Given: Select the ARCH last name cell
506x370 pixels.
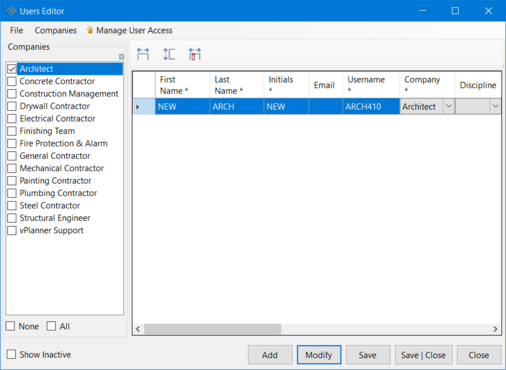Looking at the screenshot, I should tap(237, 107).
